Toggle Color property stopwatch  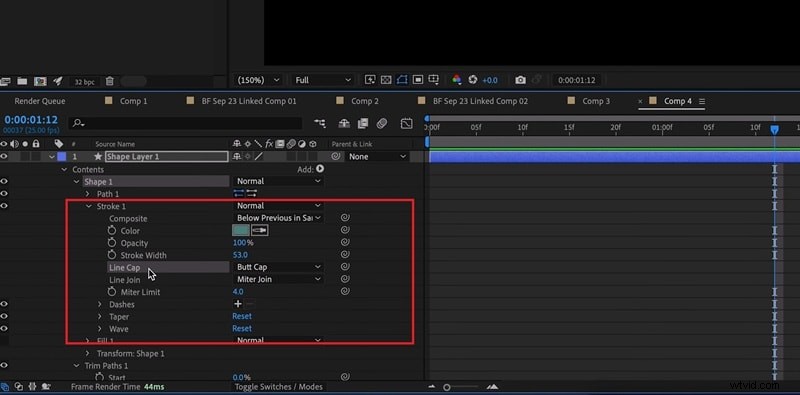(x=112, y=230)
